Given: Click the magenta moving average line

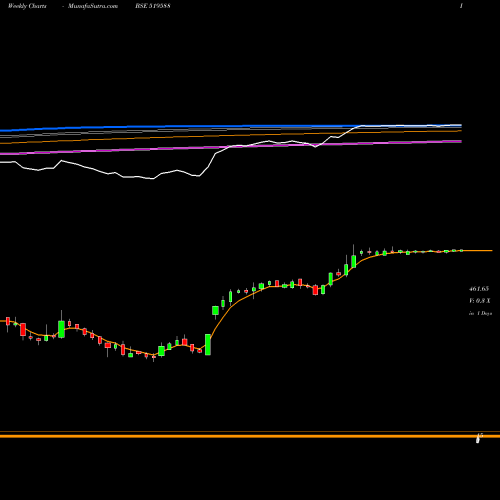Looking at the screenshot, I should pyautogui.click(x=231, y=148).
